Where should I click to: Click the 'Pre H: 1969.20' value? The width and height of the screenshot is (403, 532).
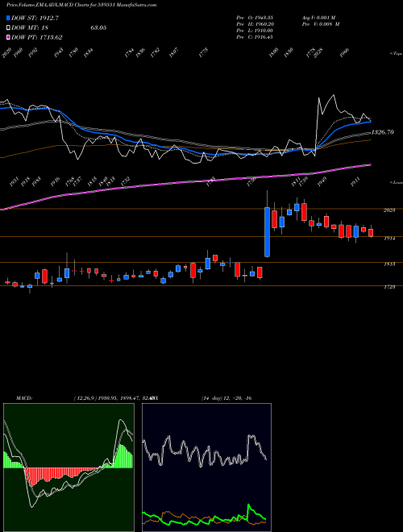(x=255, y=24)
